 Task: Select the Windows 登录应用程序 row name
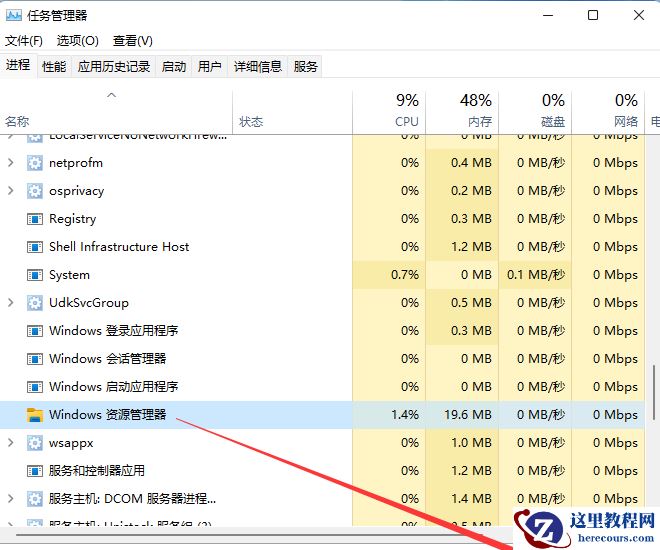coord(114,331)
